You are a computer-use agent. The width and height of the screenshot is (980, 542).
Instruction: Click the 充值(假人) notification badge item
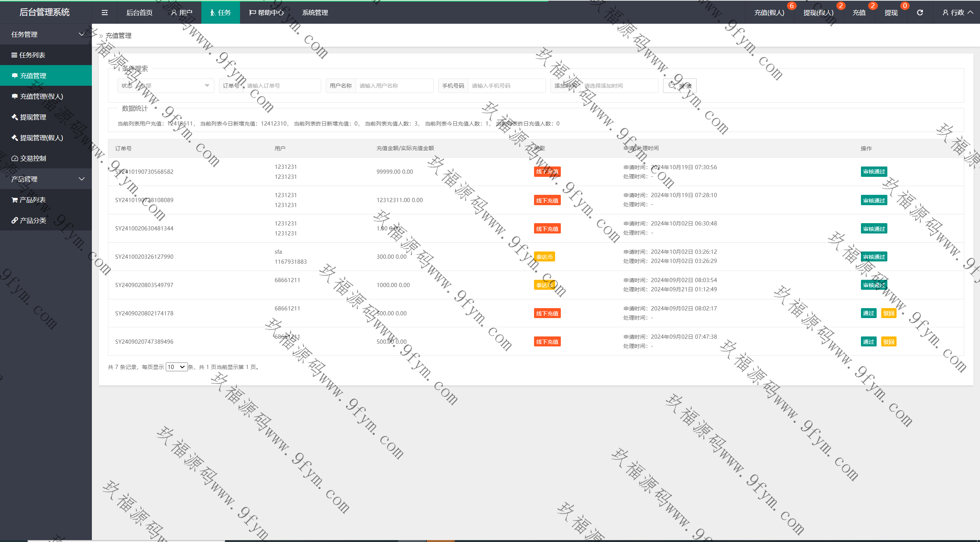pyautogui.click(x=769, y=13)
